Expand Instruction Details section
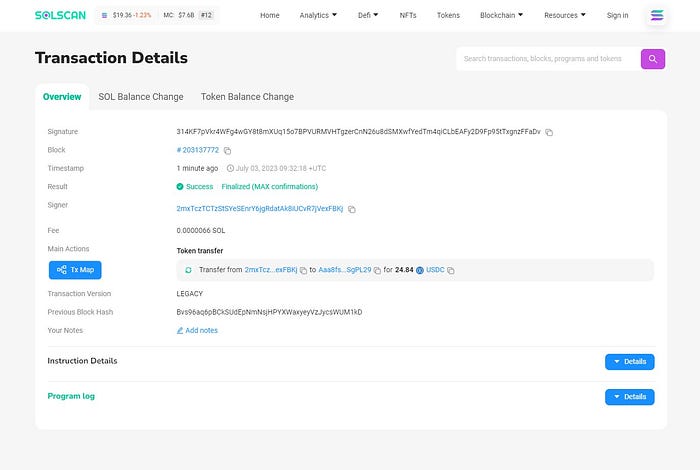Image resolution: width=700 pixels, height=470 pixels. click(x=629, y=362)
